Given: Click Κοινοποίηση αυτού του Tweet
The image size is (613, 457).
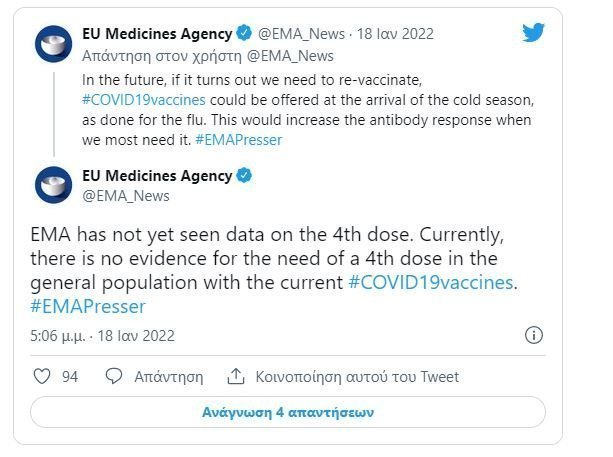Looking at the screenshot, I should click(357, 377).
